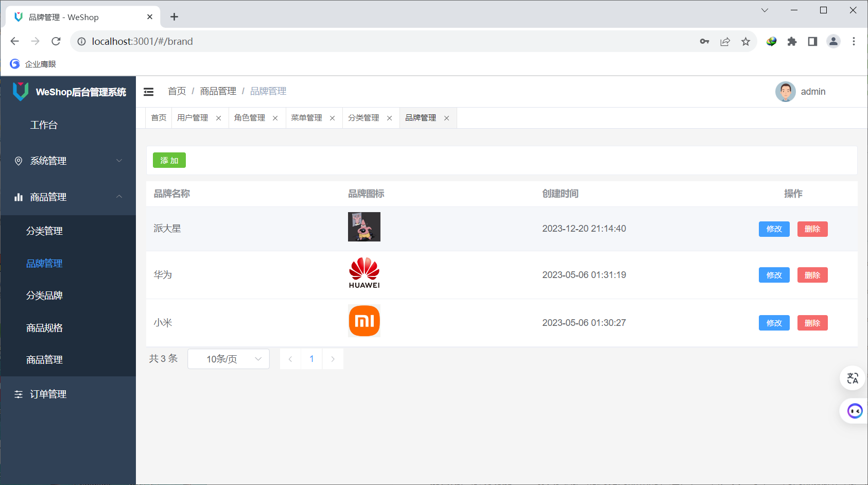Click 首页 in the breadcrumb

177,91
